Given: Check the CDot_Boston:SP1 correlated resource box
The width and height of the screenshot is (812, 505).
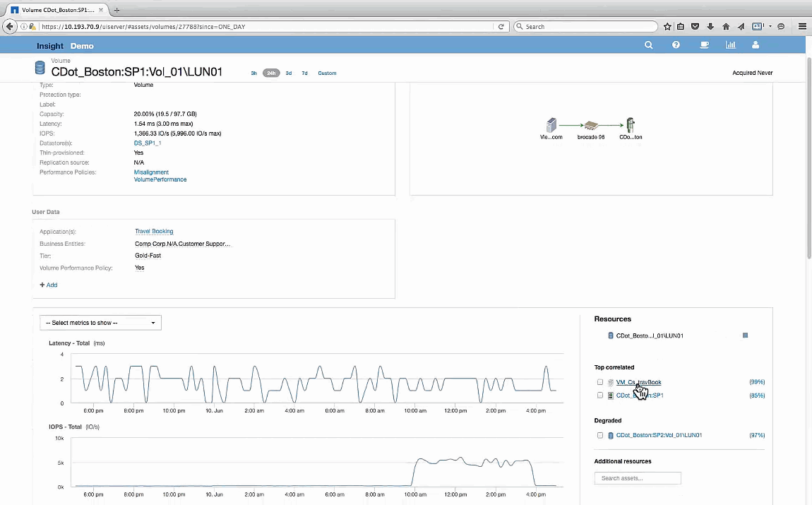Looking at the screenshot, I should click(600, 396).
